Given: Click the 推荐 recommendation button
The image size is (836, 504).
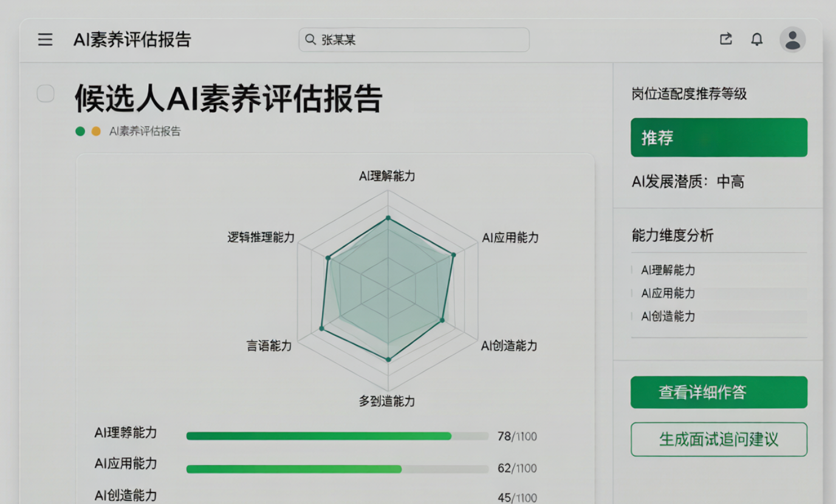Looking at the screenshot, I should point(719,137).
